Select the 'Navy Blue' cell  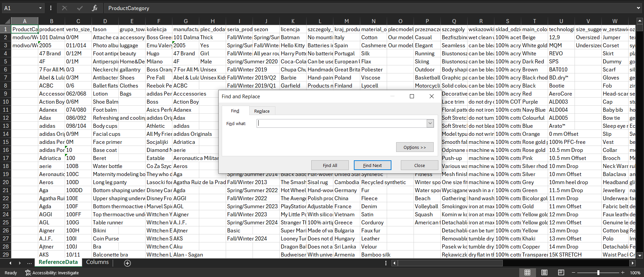click(535, 110)
